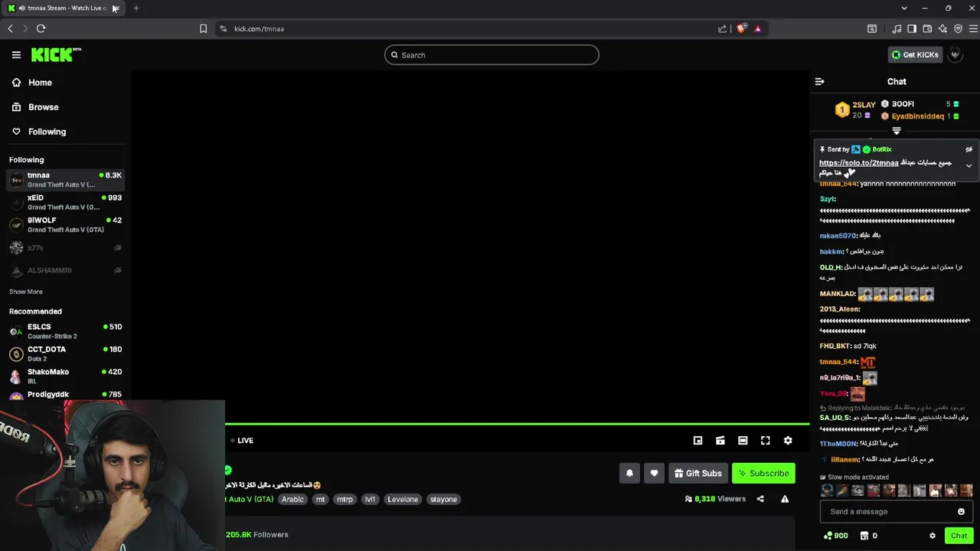This screenshot has width=980, height=551.
Task: Open the solo.to/2tmnaa link in the pinned message
Action: point(858,163)
